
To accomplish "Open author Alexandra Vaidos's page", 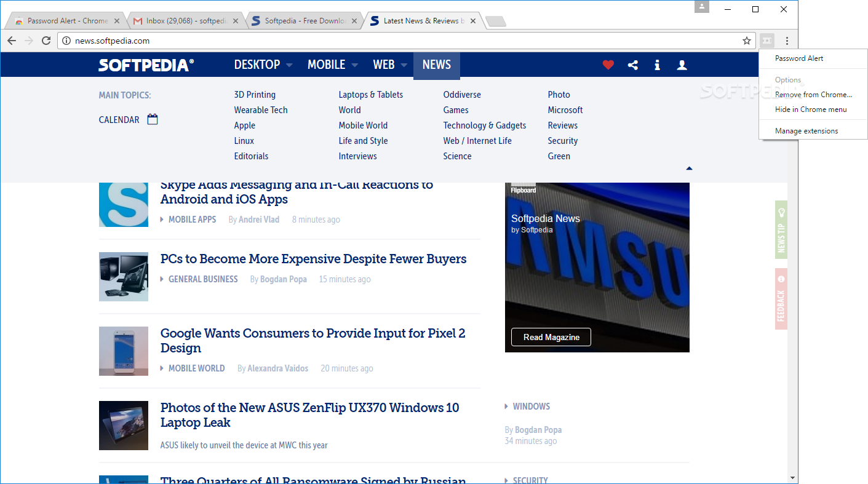I will [x=278, y=368].
